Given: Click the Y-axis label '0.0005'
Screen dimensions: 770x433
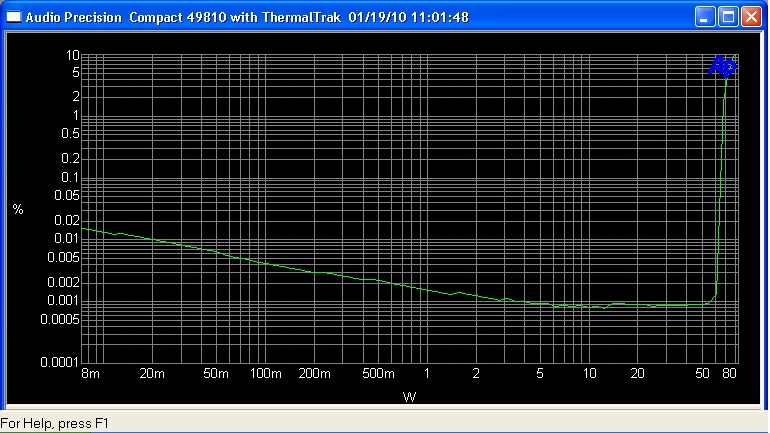Looking at the screenshot, I should pos(60,320).
